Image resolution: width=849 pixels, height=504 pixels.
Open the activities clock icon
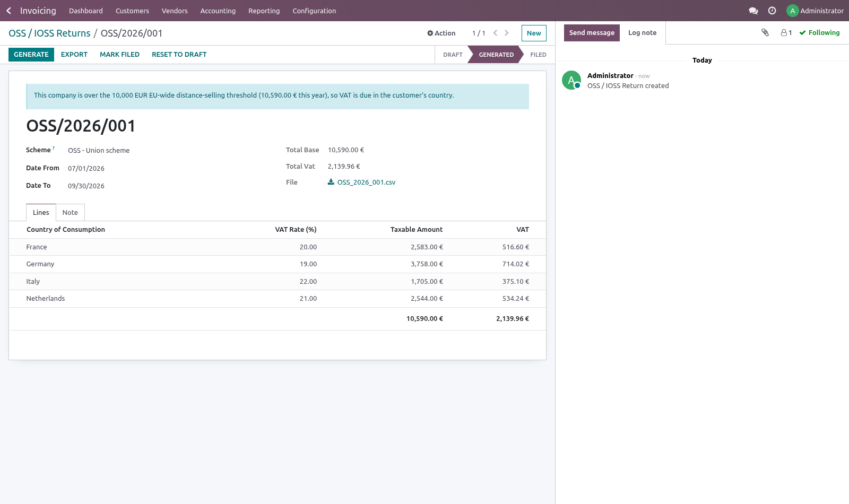pos(772,11)
